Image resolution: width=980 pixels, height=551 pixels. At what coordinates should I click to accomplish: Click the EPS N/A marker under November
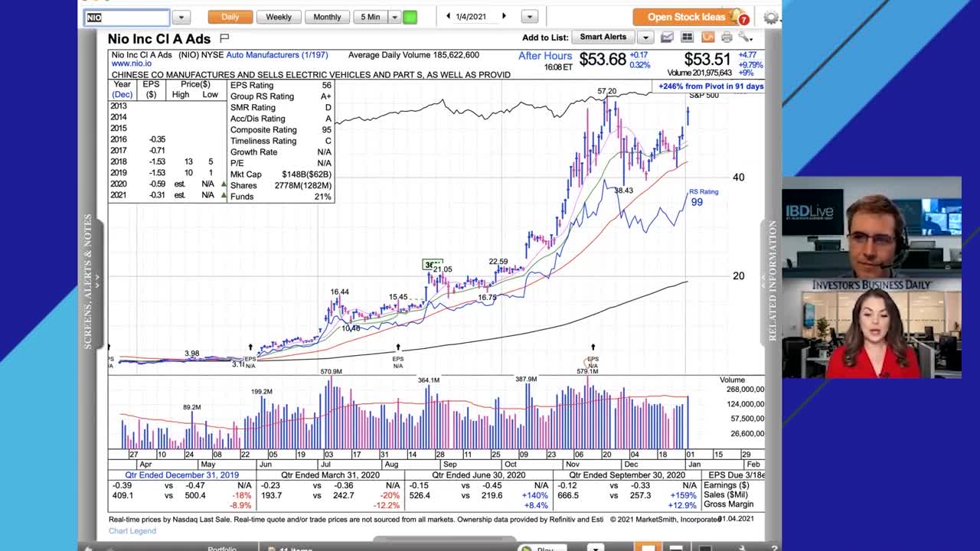pos(593,362)
